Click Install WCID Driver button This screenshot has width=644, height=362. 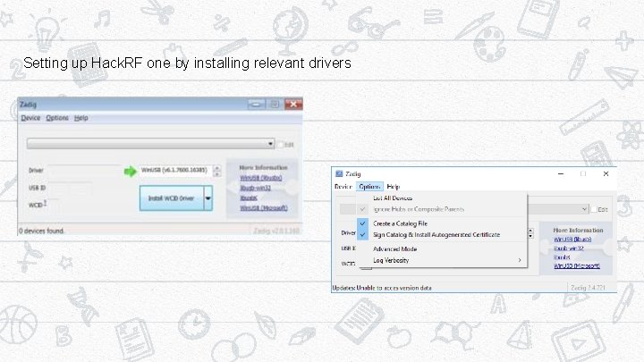[x=171, y=198]
